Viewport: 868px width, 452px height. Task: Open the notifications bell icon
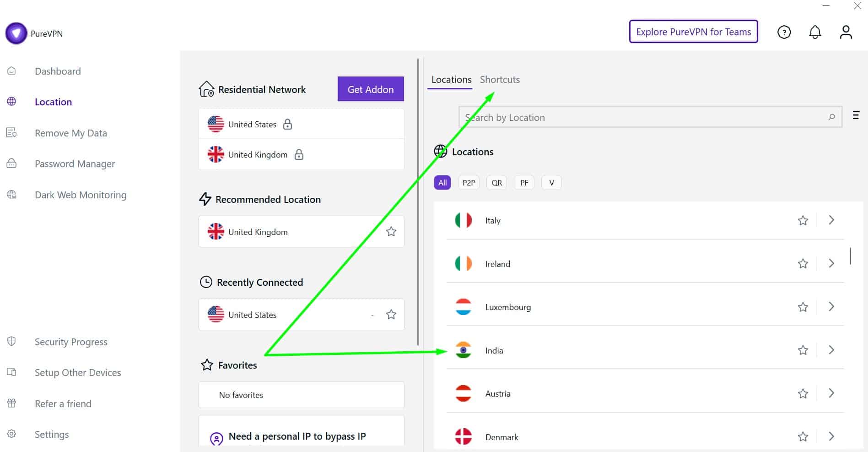(x=815, y=32)
